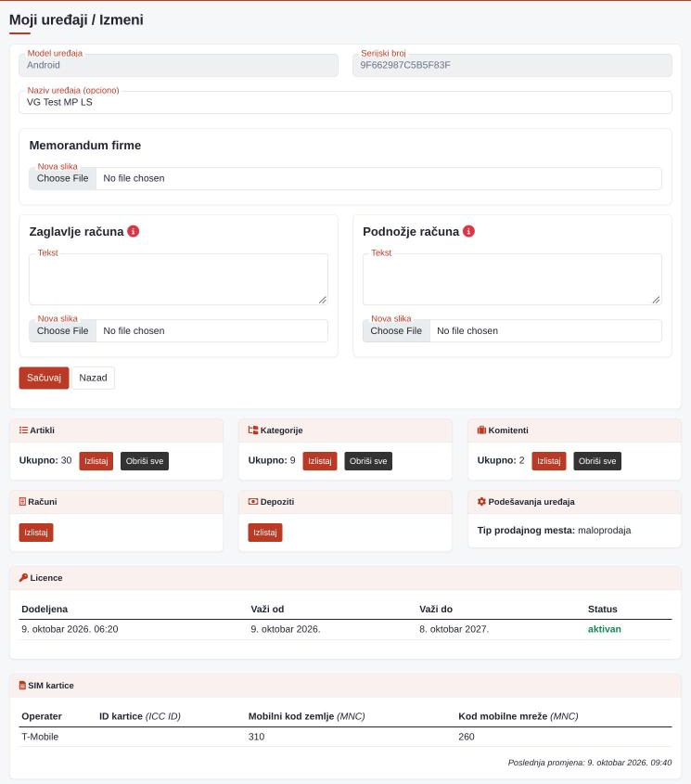Grab the resize handle of Podnožje textarea
Image resolution: width=691 pixels, height=784 pixels.
(657, 300)
